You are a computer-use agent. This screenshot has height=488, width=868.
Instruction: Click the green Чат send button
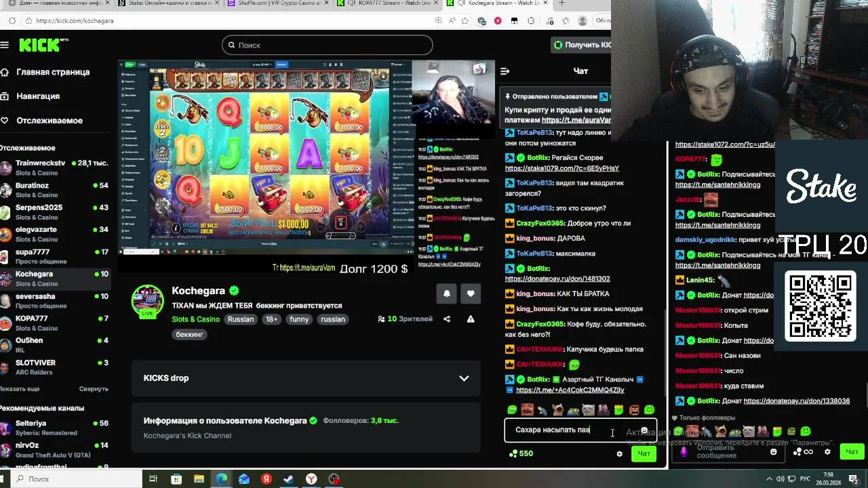(x=644, y=453)
